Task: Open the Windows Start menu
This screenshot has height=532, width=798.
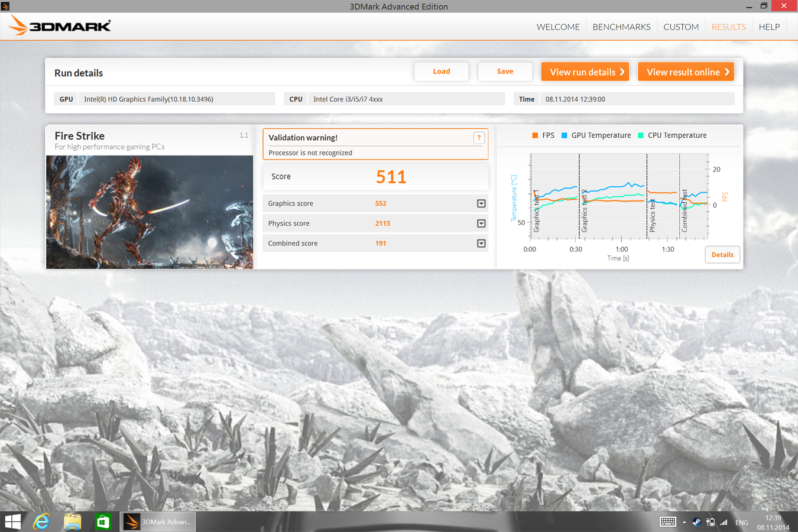Action: click(12, 522)
